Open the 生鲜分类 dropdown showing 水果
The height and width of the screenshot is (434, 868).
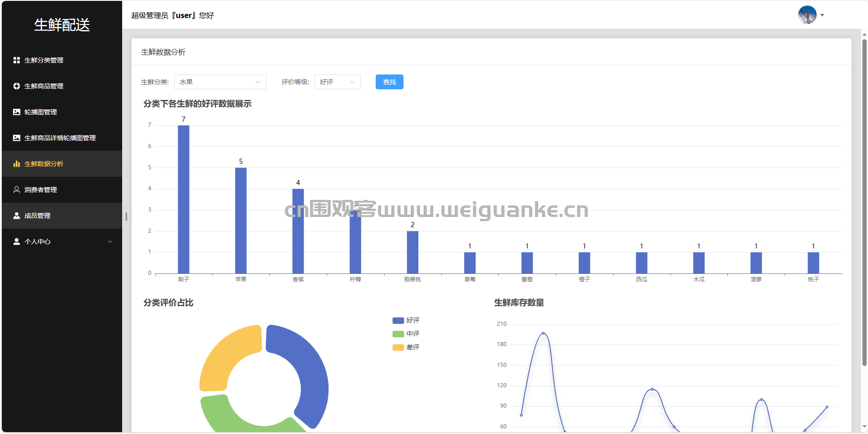pyautogui.click(x=220, y=82)
